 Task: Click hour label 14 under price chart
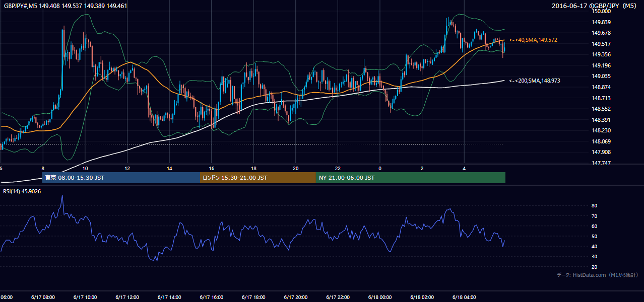click(170, 169)
